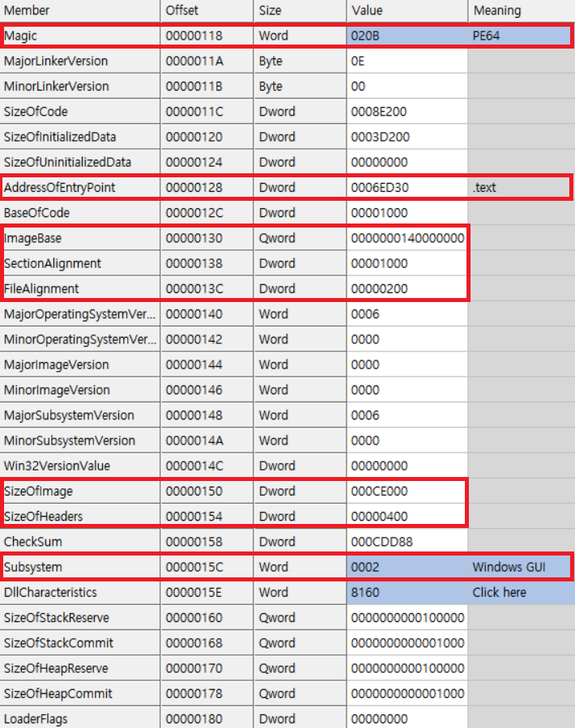Click the SizeOfImage value 000CE000
Viewport: 575px width, 728px height.
pos(407,492)
